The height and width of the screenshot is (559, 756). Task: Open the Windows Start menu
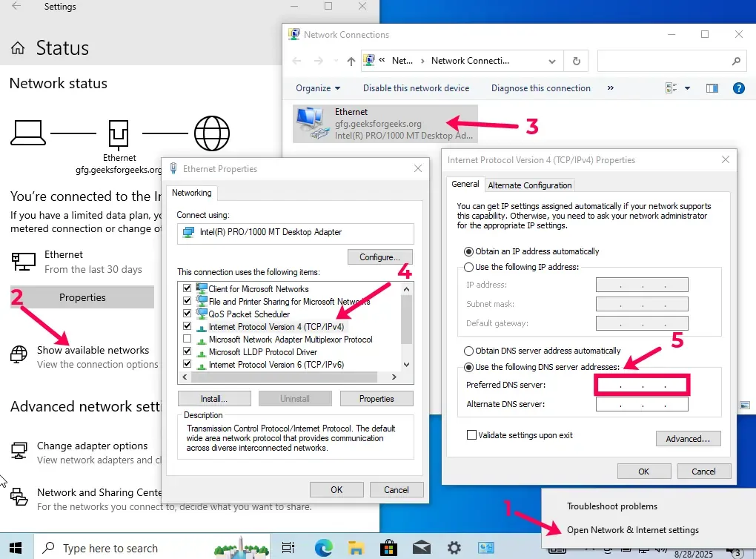[x=16, y=548]
